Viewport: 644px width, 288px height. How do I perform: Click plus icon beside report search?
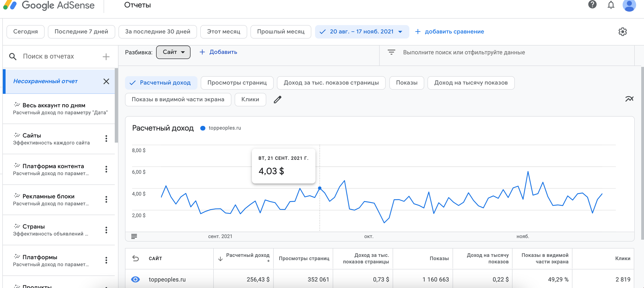point(106,57)
